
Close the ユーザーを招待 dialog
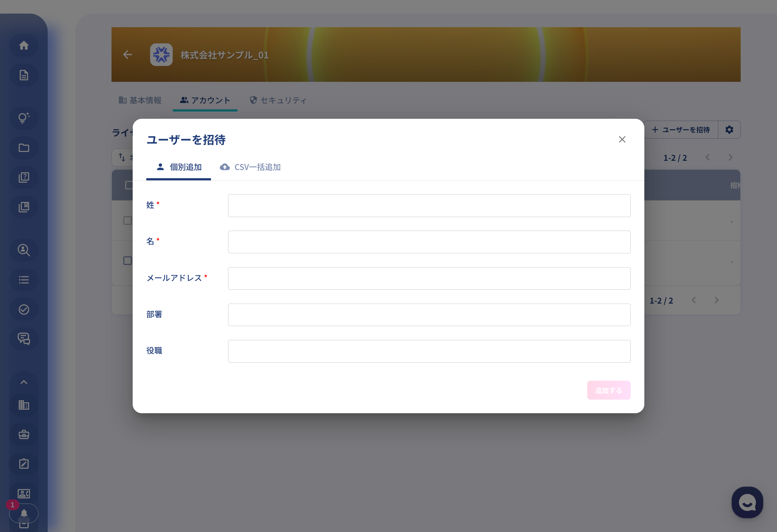coord(622,139)
